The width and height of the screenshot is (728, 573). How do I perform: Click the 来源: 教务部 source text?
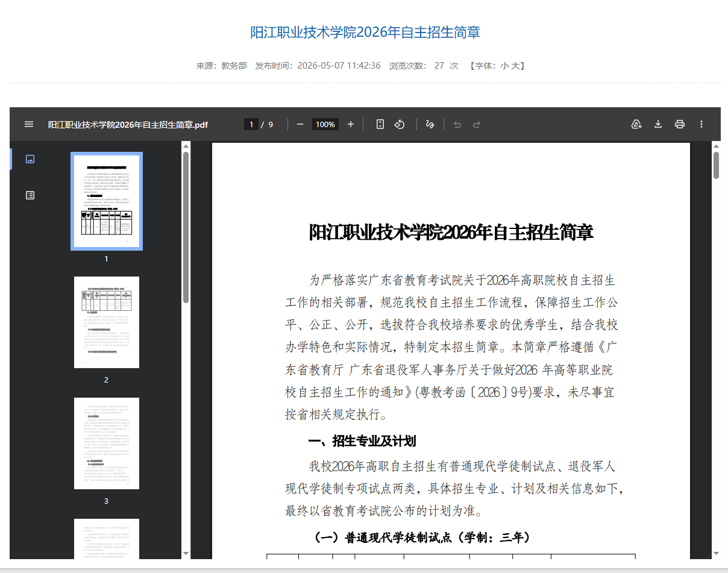pos(221,66)
